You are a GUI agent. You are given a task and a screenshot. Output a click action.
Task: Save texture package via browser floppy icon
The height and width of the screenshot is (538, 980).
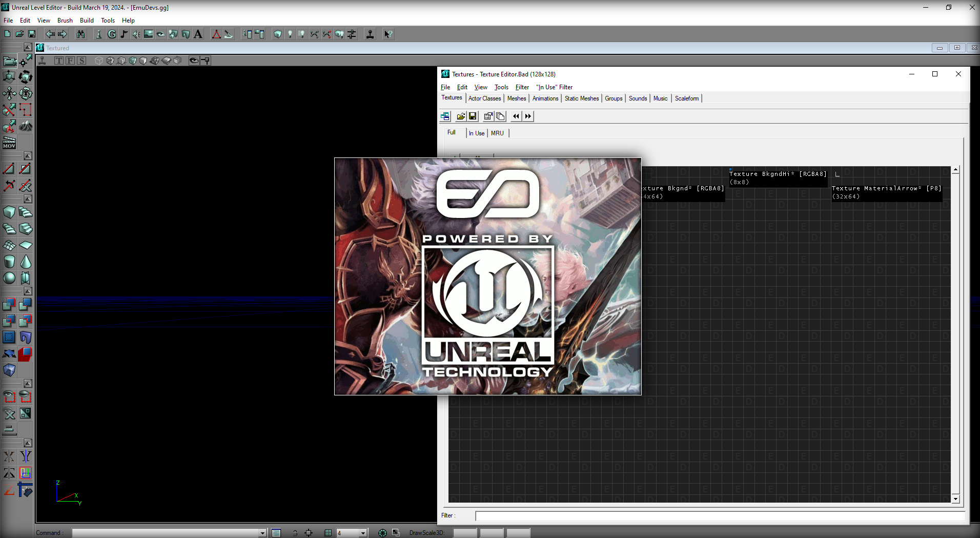473,116
